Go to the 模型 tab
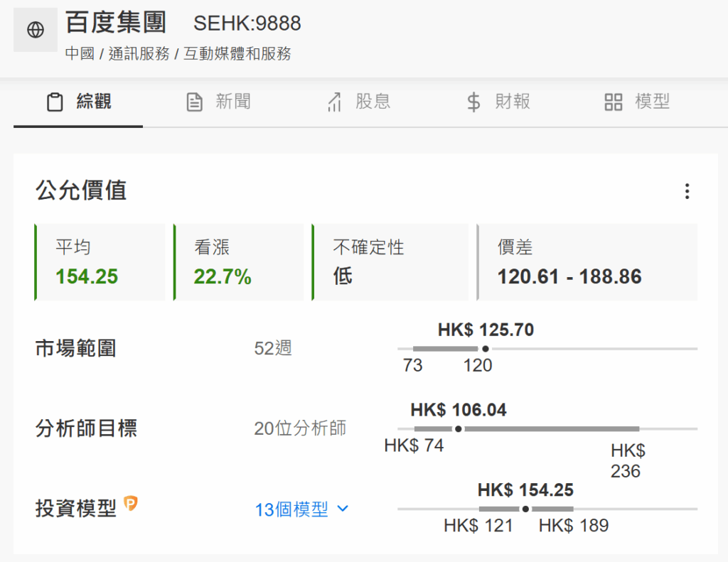Image resolution: width=728 pixels, height=562 pixels. click(637, 102)
